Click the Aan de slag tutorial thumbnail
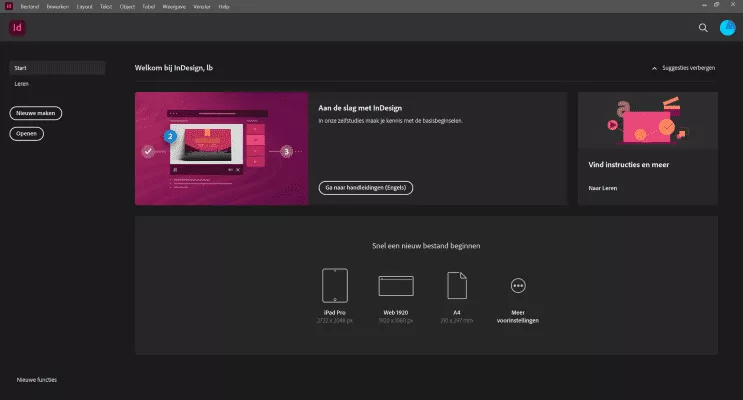 [x=221, y=148]
